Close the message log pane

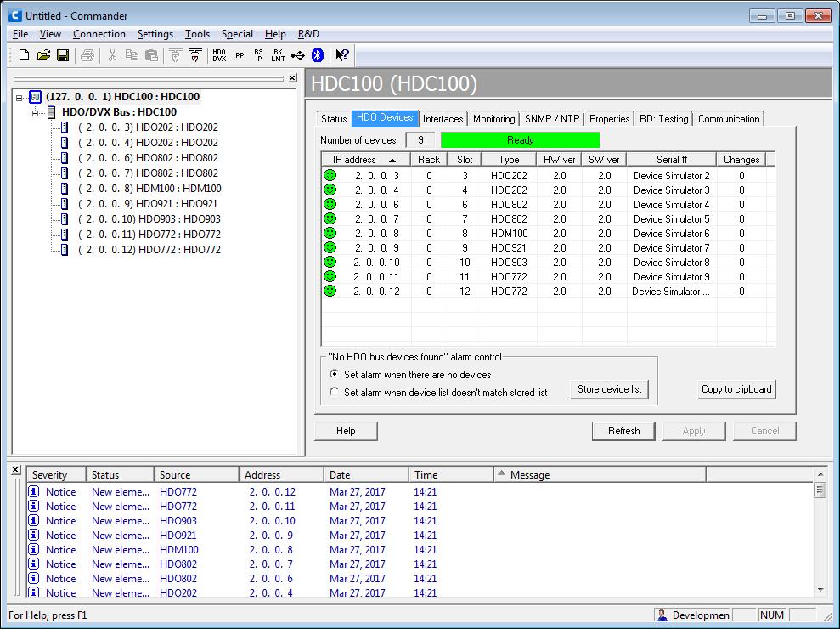click(x=15, y=470)
